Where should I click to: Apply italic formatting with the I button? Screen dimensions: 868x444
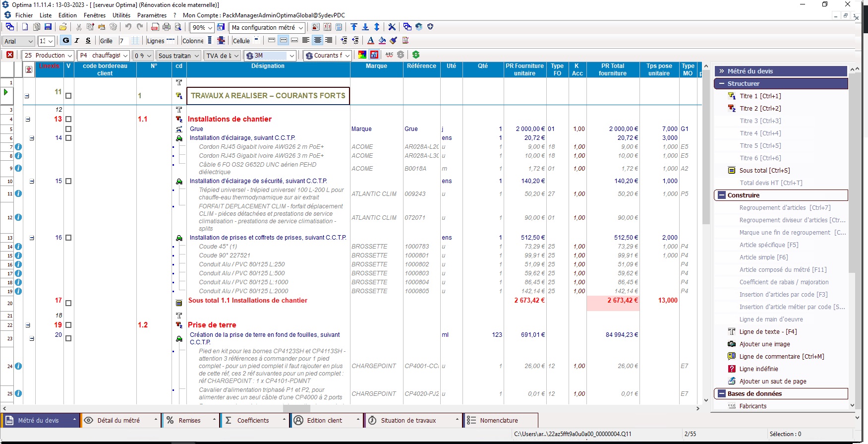point(77,41)
